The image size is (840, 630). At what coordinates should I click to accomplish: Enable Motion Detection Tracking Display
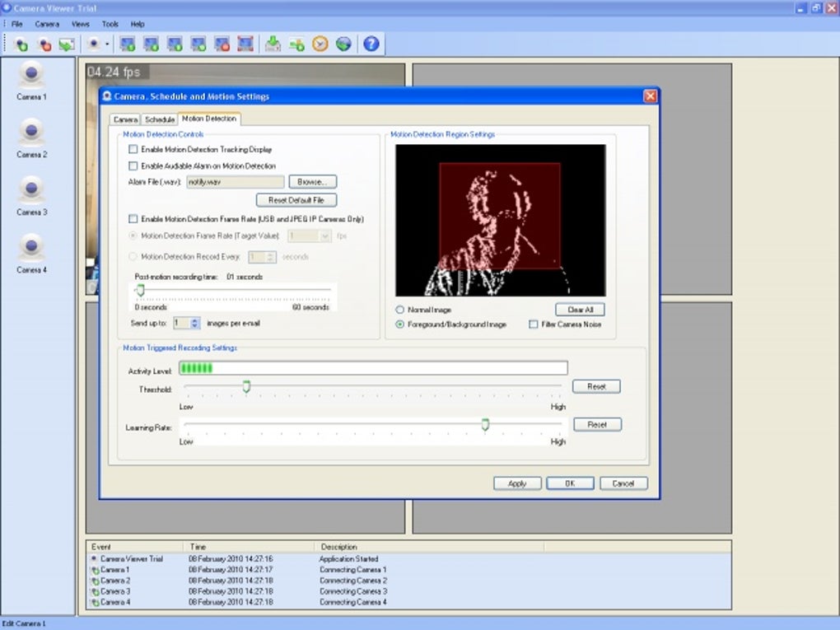(x=133, y=149)
